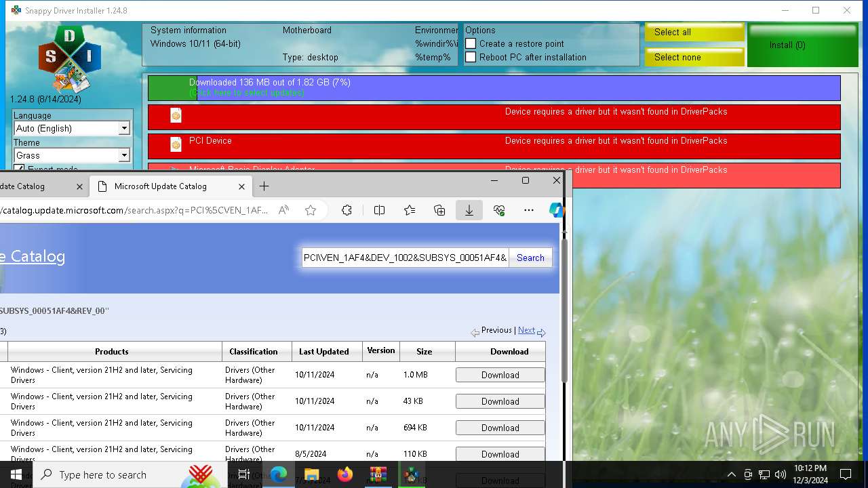The image size is (868, 488).
Task: Download the 43 KB driver
Action: tap(500, 401)
